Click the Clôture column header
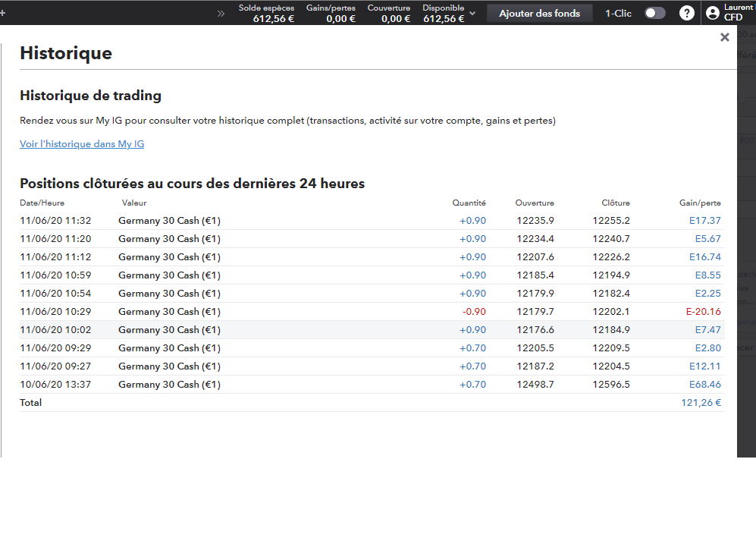The height and width of the screenshot is (544, 756). (616, 203)
